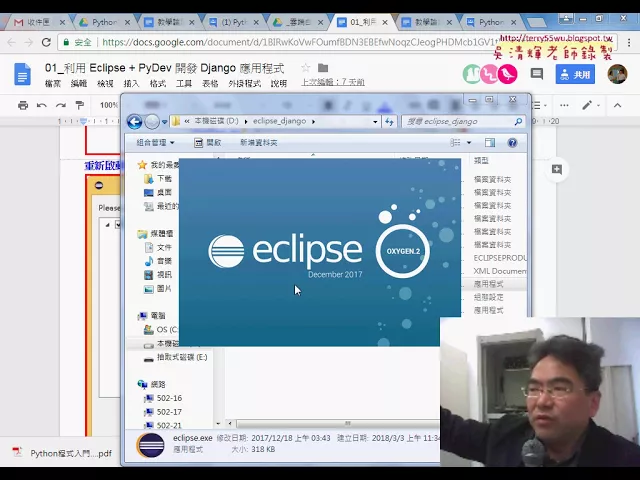Select network computer 502-16
Image resolution: width=640 pixels, height=480 pixels.
(x=163, y=398)
